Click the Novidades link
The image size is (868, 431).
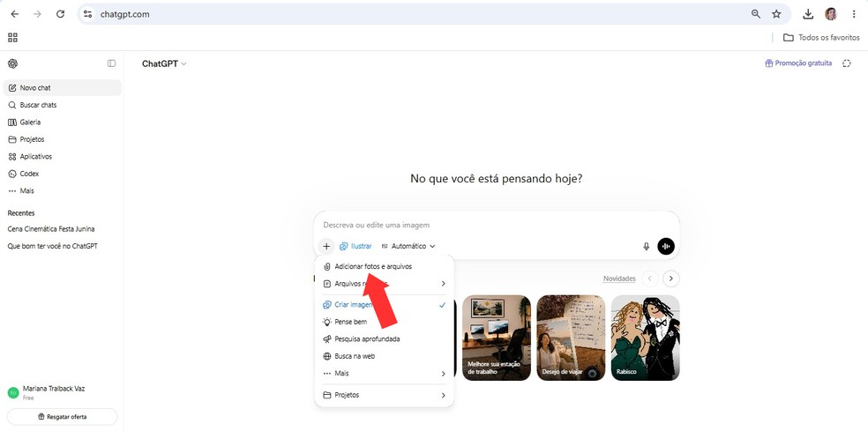click(619, 279)
